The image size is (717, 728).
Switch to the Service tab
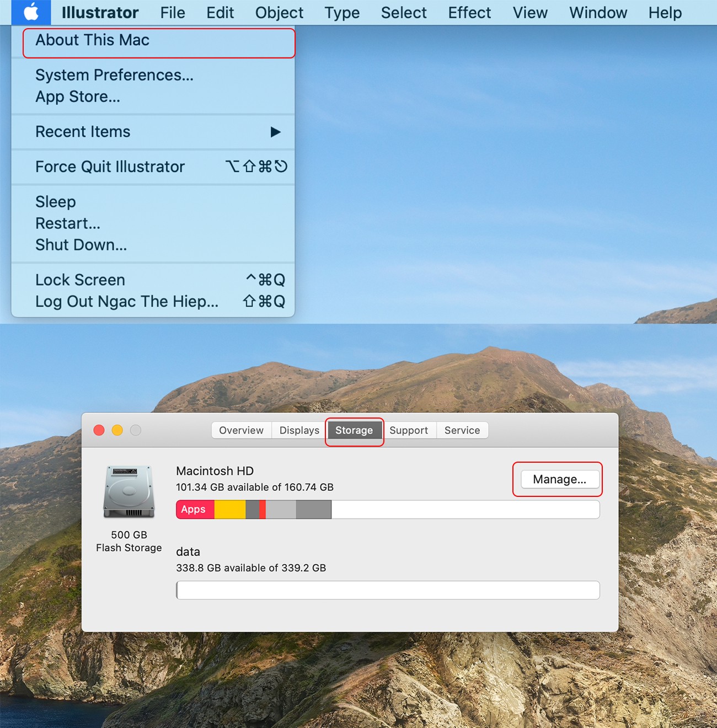462,430
